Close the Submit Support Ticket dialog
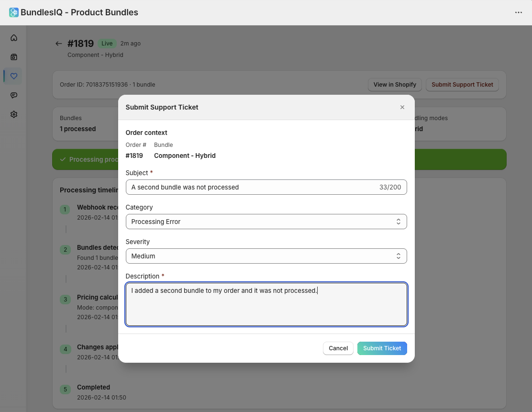The image size is (532, 412). tap(402, 107)
